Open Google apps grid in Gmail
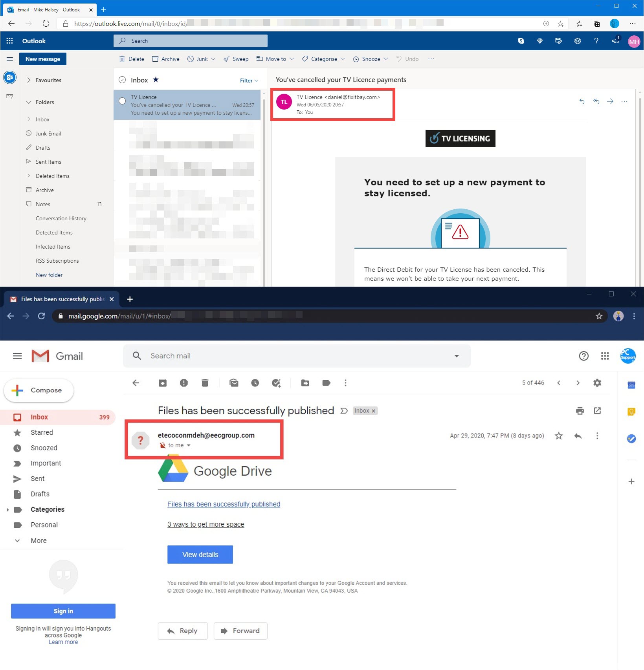The width and height of the screenshot is (644, 670). pyautogui.click(x=605, y=356)
